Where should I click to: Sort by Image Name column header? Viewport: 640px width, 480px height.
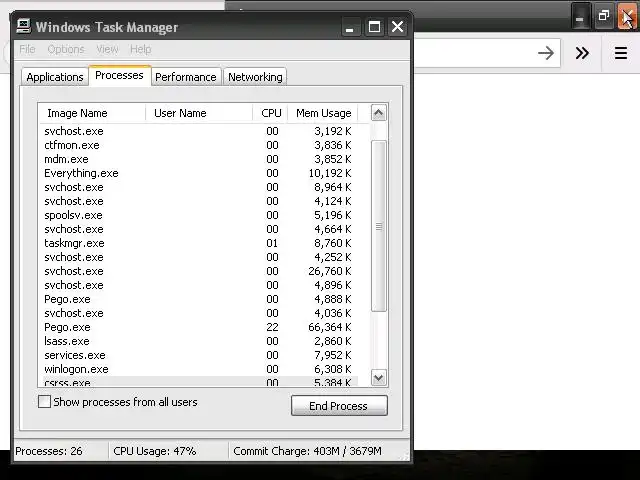[92, 113]
